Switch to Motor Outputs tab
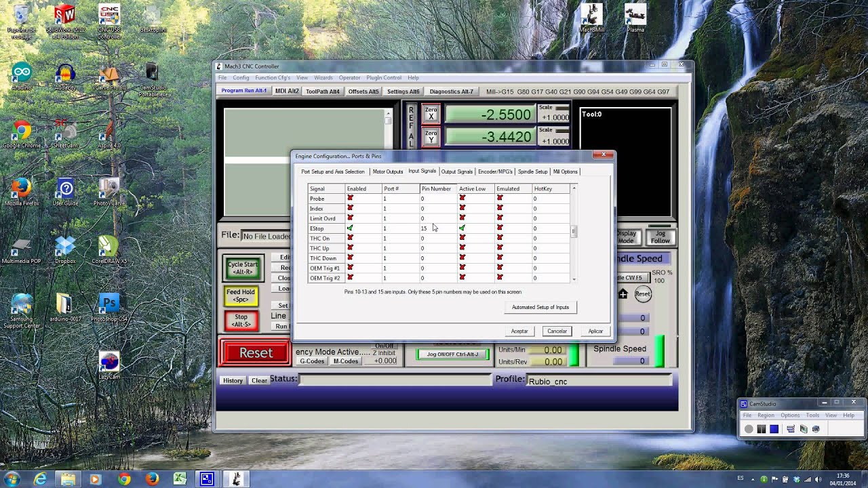This screenshot has width=868, height=488. coord(388,171)
